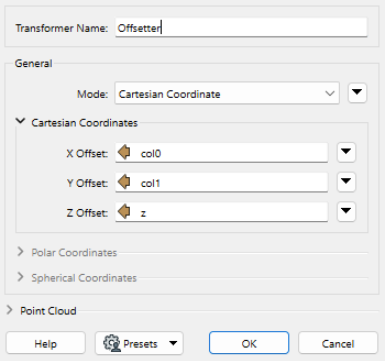The image size is (385, 362).
Task: Click the "Z Offset:" label
Action: coord(87,213)
